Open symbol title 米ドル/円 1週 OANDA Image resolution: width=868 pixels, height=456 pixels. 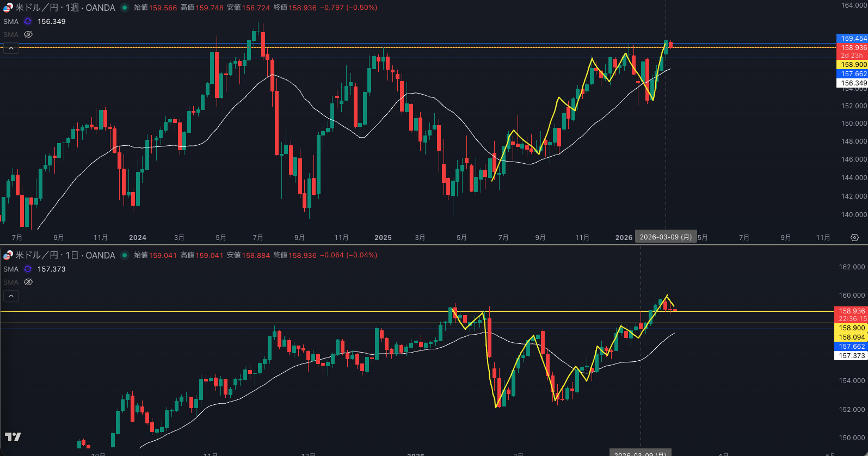65,8
